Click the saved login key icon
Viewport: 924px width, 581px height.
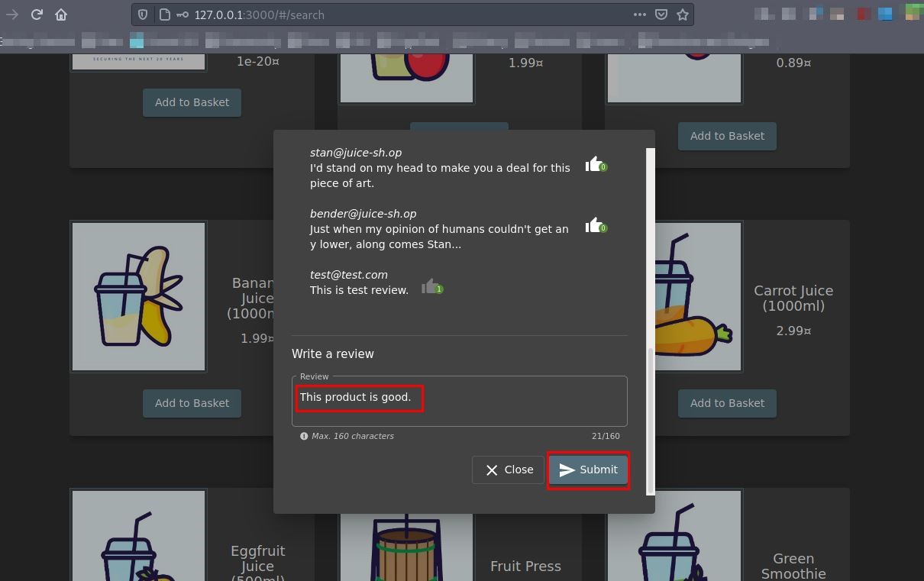[183, 15]
